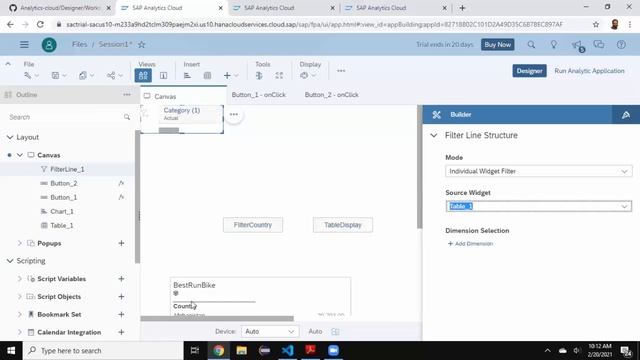Open Visual Studio Code from taskbar
The height and width of the screenshot is (360, 640).
[x=287, y=351]
